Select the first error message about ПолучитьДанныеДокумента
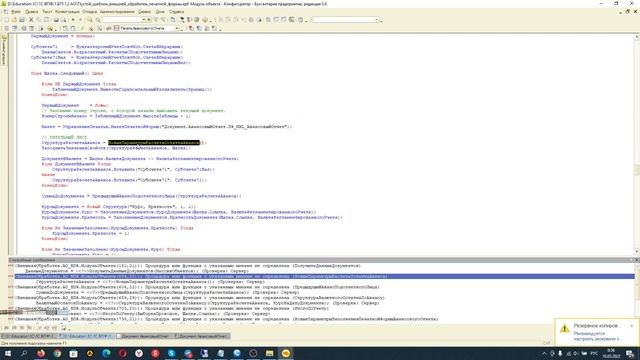 point(188,266)
